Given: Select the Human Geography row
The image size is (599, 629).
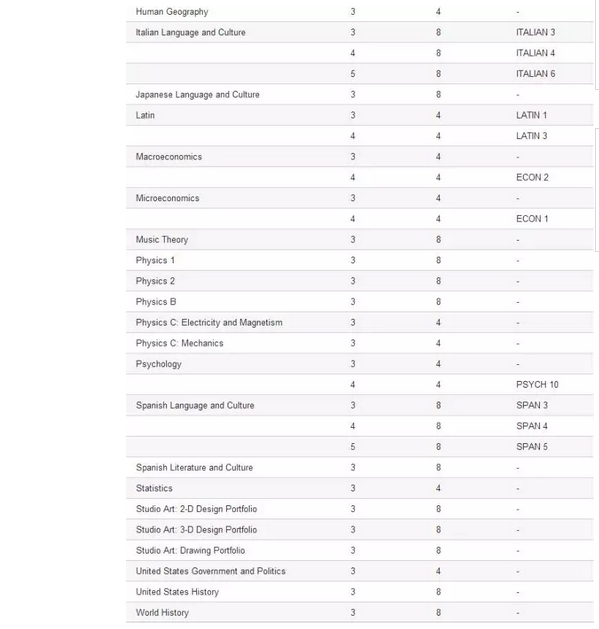Looking at the screenshot, I should [x=359, y=12].
